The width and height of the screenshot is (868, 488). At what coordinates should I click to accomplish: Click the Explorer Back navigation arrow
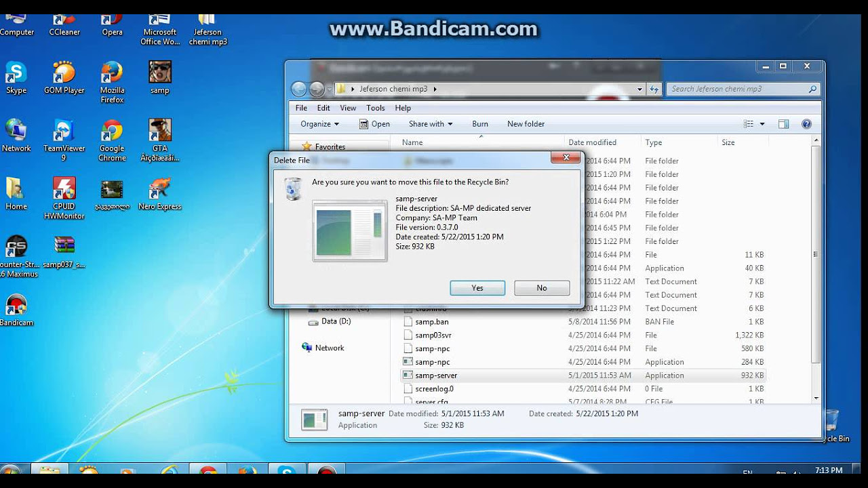pos(299,89)
